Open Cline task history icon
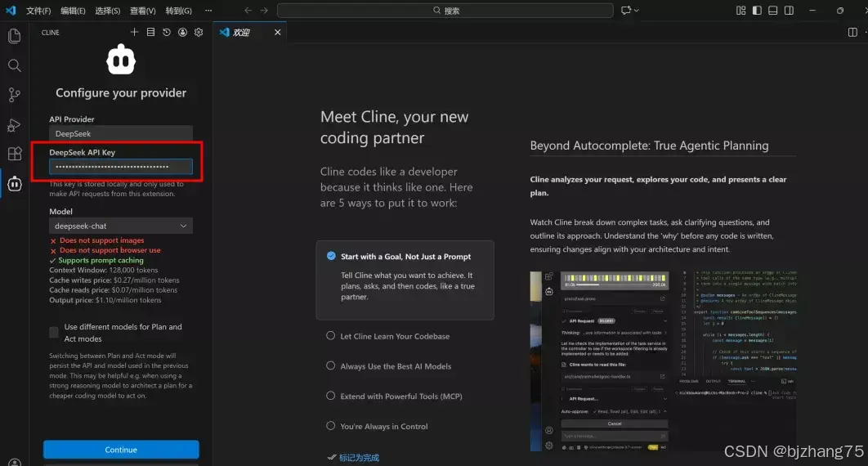 pos(167,32)
